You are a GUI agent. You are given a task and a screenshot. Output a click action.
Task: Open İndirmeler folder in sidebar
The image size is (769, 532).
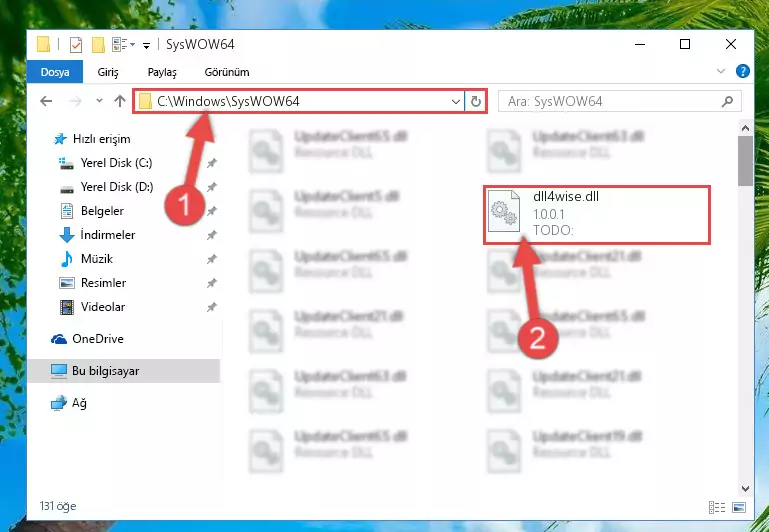pyautogui.click(x=107, y=235)
